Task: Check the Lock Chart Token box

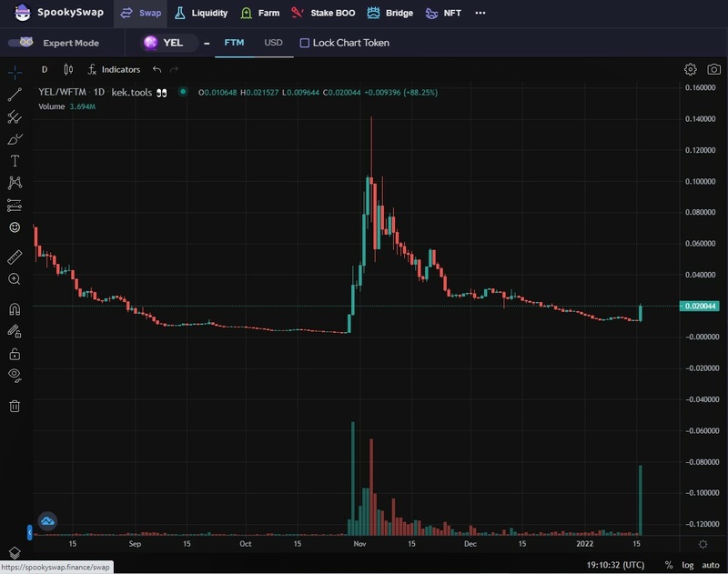Action: [305, 43]
